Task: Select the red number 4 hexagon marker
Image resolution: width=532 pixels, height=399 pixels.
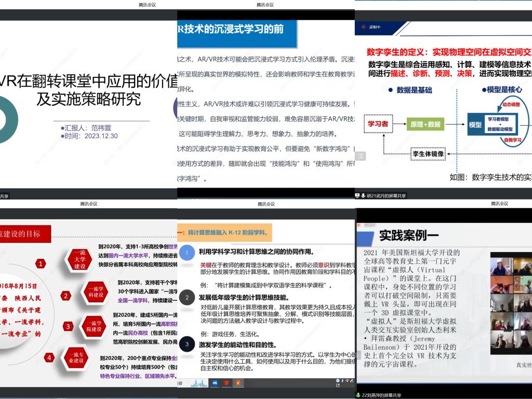Action: (x=49, y=357)
